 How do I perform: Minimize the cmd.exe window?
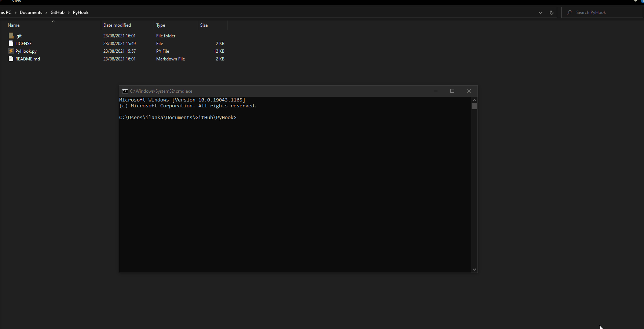tap(436, 91)
